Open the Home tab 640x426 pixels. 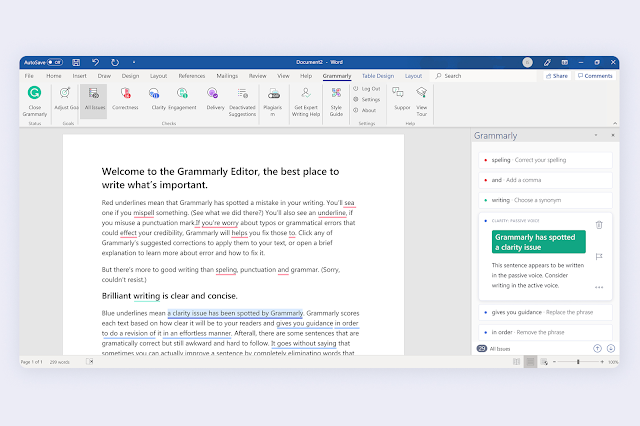point(53,76)
